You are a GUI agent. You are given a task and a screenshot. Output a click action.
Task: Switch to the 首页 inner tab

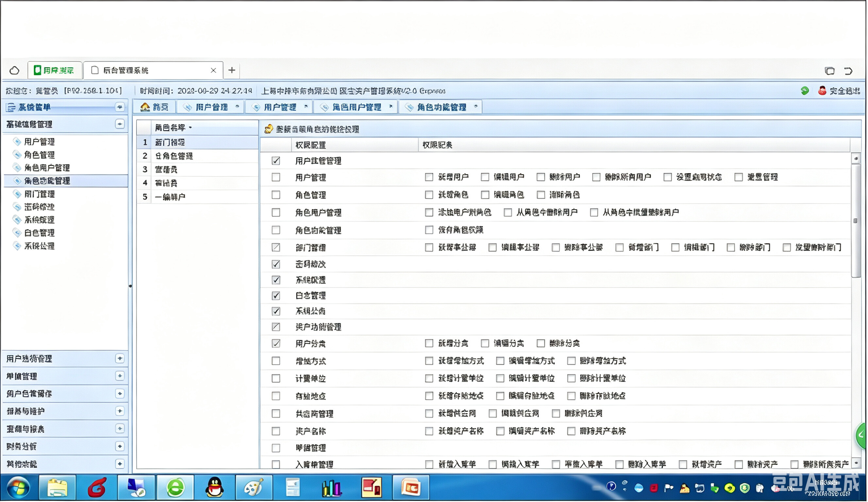(x=154, y=107)
